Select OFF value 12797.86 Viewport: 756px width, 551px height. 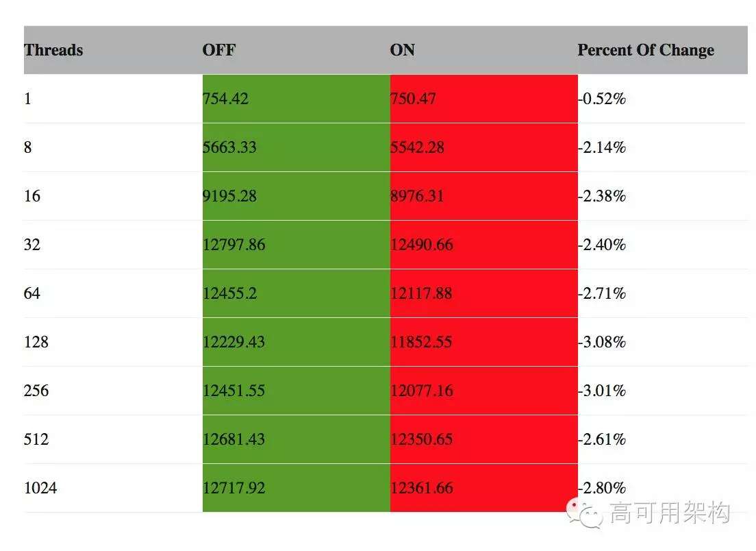point(234,245)
